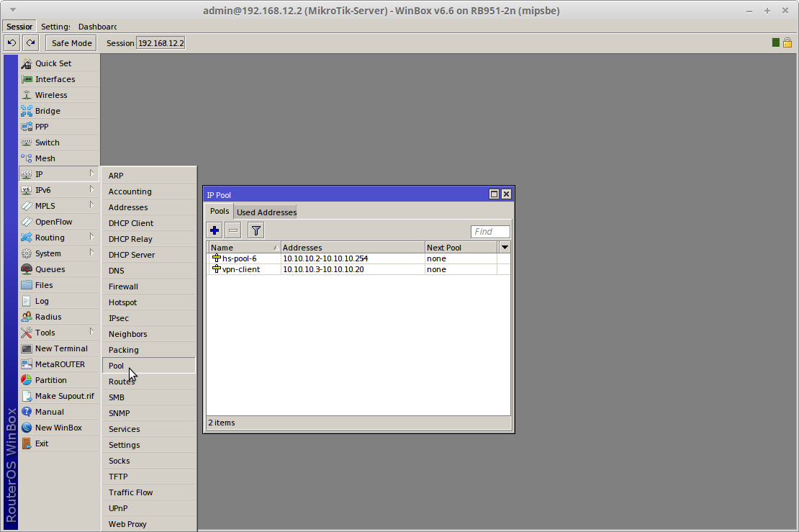Expand the IP submenu arrow
799x532 pixels.
(x=91, y=173)
